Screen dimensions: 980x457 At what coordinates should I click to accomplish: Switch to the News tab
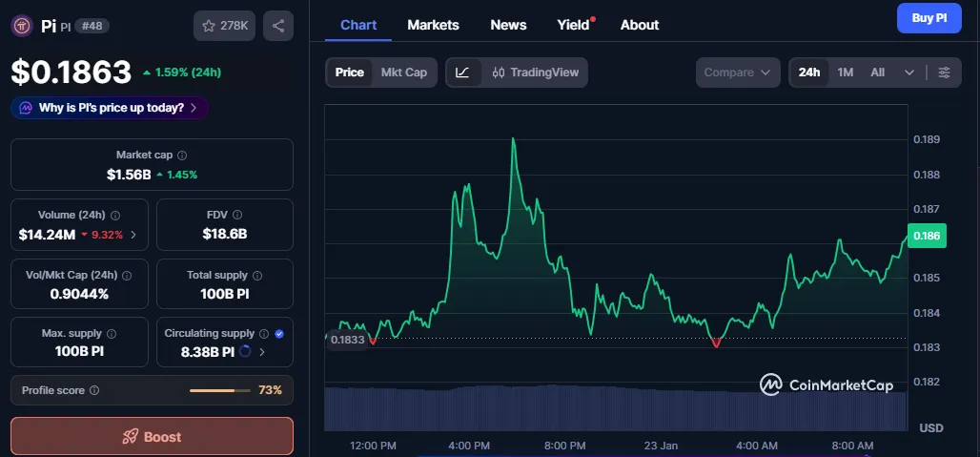[x=508, y=25]
